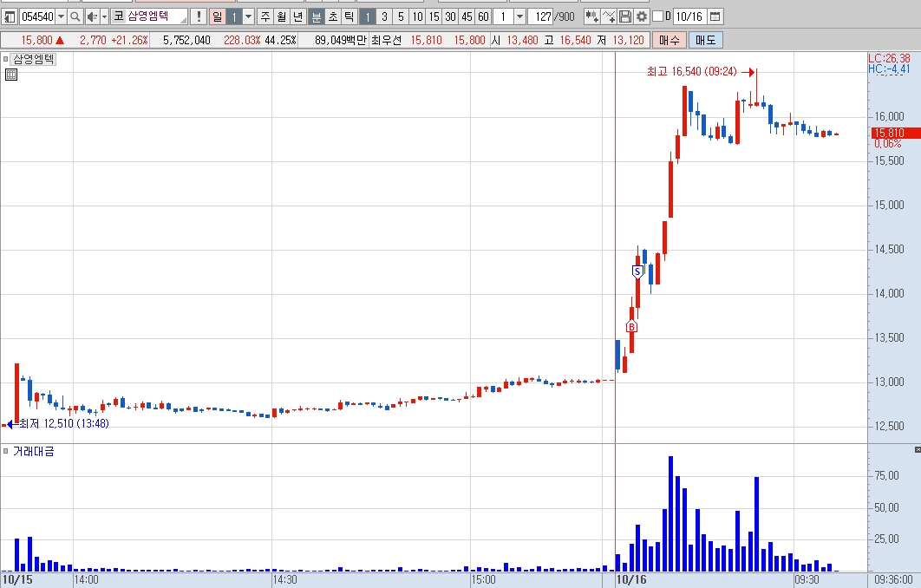The image size is (921, 588).
Task: Click the exclamation mark info button
Action: 199,16
